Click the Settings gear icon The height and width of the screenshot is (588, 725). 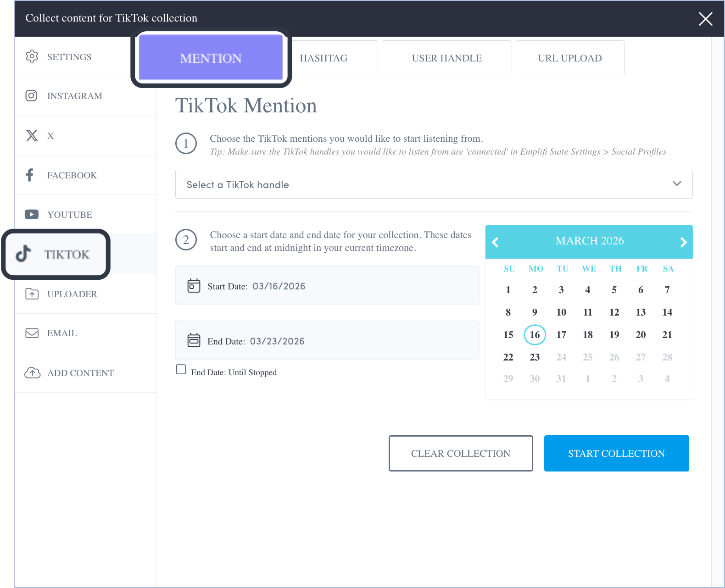tap(32, 56)
